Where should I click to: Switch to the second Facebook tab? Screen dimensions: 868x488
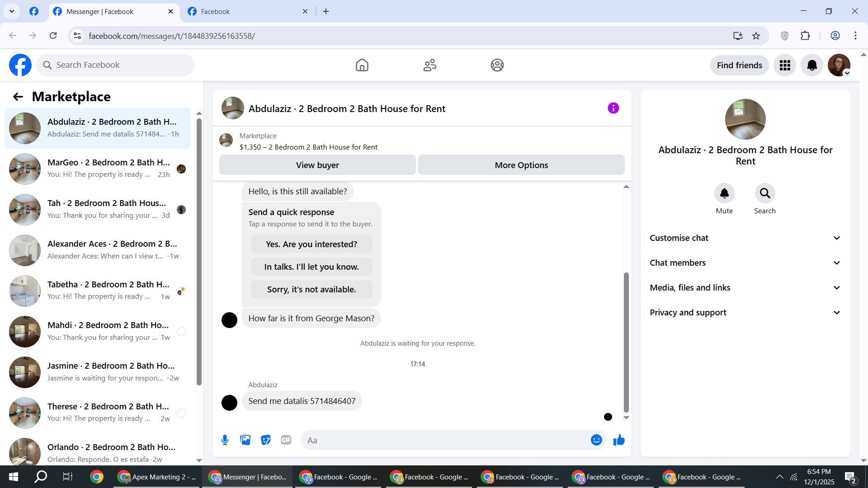pyautogui.click(x=248, y=11)
